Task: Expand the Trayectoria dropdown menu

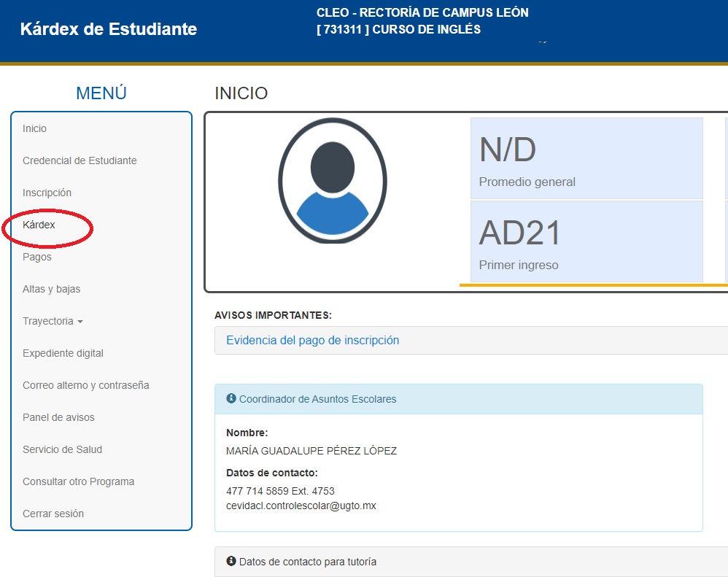Action: [x=53, y=321]
